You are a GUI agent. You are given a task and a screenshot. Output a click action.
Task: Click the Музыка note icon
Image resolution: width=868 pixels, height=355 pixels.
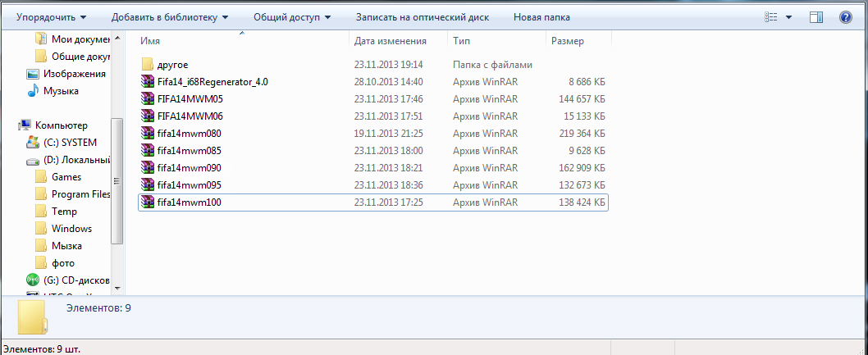pos(33,91)
